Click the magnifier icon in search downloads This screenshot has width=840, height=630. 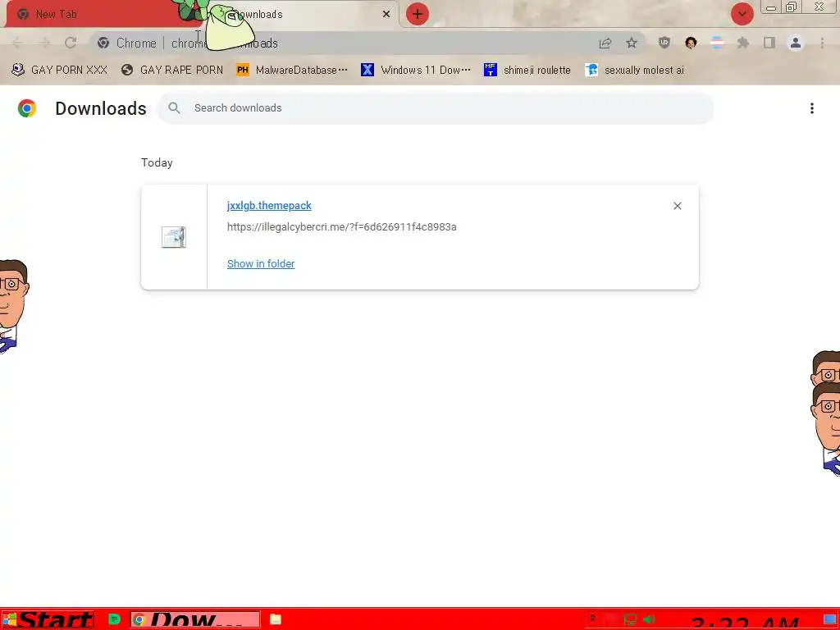pyautogui.click(x=174, y=107)
